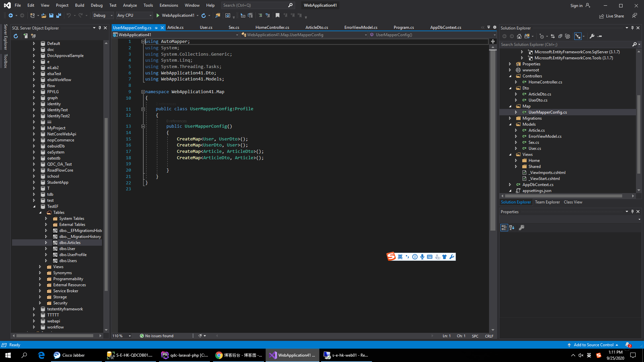Click the Solution Explorer Home icon

click(519, 36)
